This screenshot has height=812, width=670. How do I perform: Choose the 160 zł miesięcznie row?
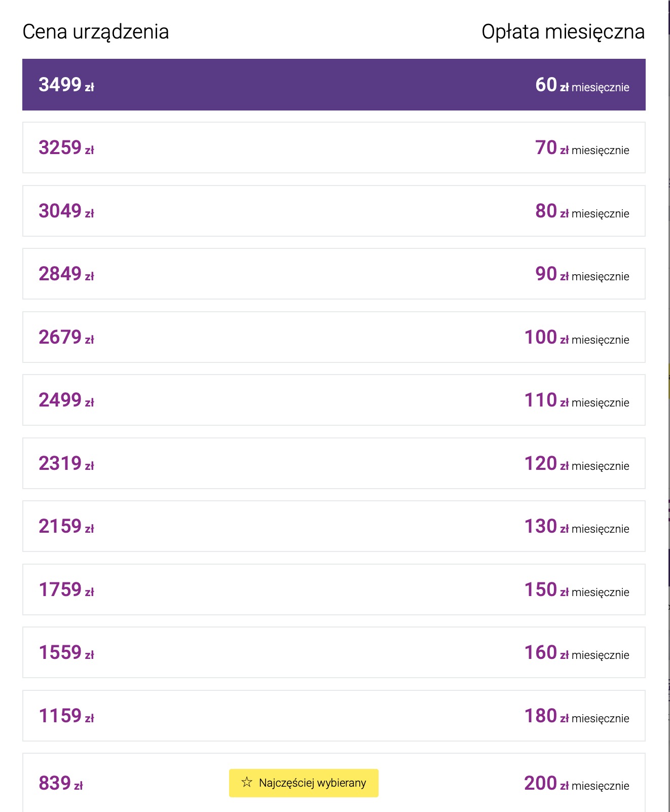coord(333,652)
